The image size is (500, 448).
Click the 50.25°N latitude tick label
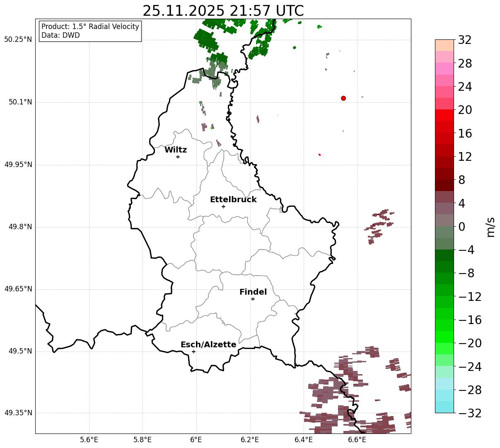pyautogui.click(x=18, y=40)
